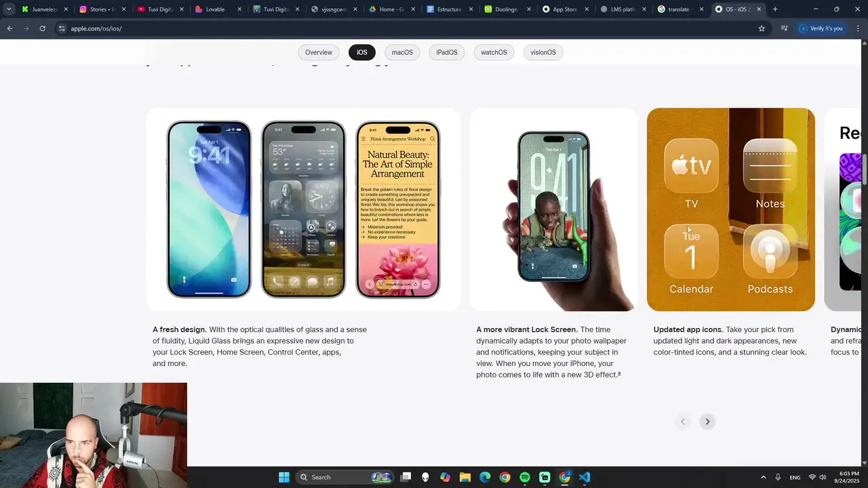Screen dimensions: 868x488
Task: Click the three-iPhone fresh design image
Action: coord(303,209)
